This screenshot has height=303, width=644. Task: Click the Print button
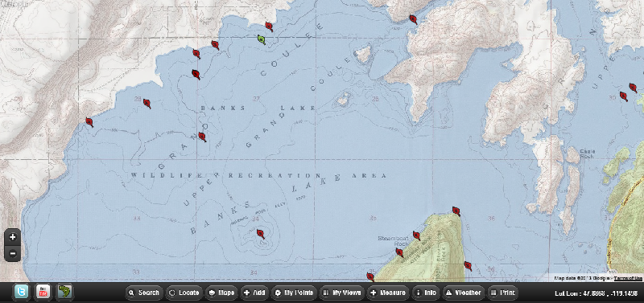coord(502,293)
